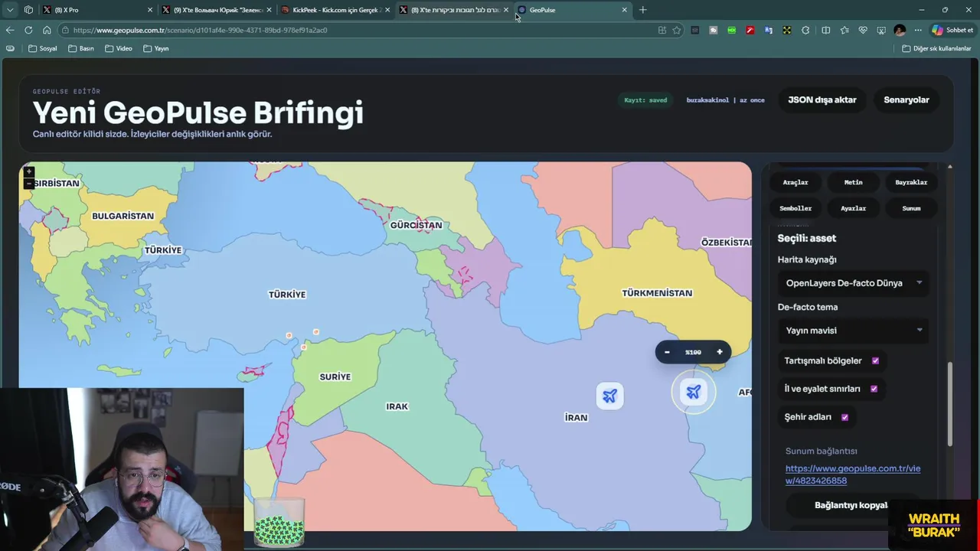
Task: Open Harita kaynağı dropdown OpenLayers De-facto Dünya
Action: coord(854,283)
